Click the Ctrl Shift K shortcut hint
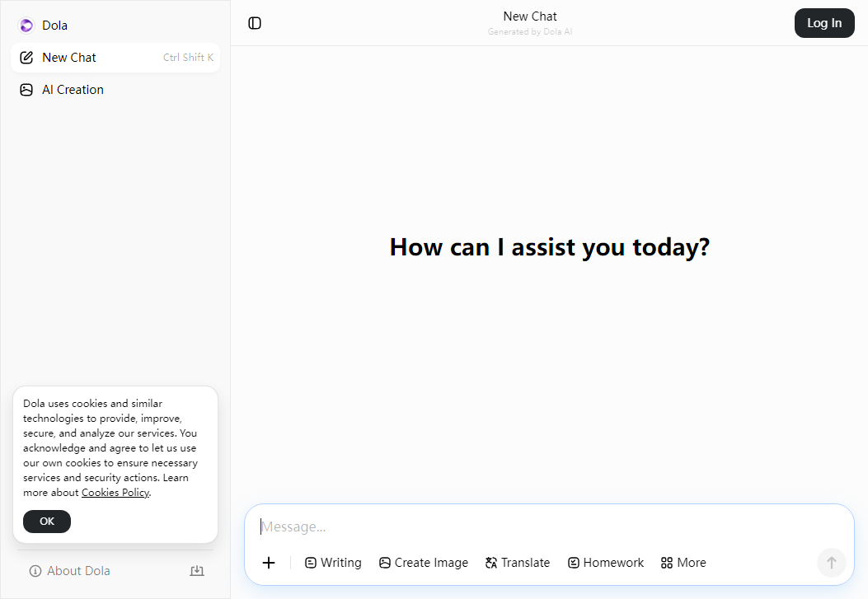The width and height of the screenshot is (868, 599). point(188,58)
